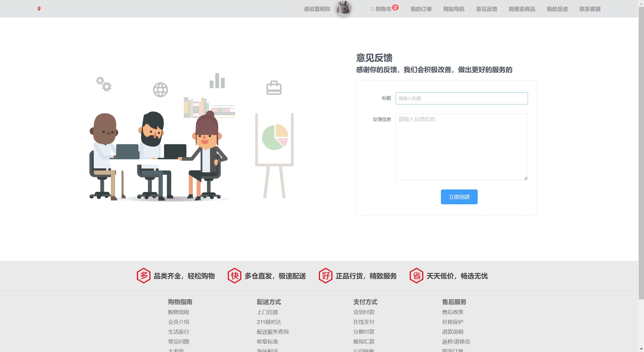Select 意见反馈 in the top bar
This screenshot has height=352, width=644.
[x=486, y=9]
